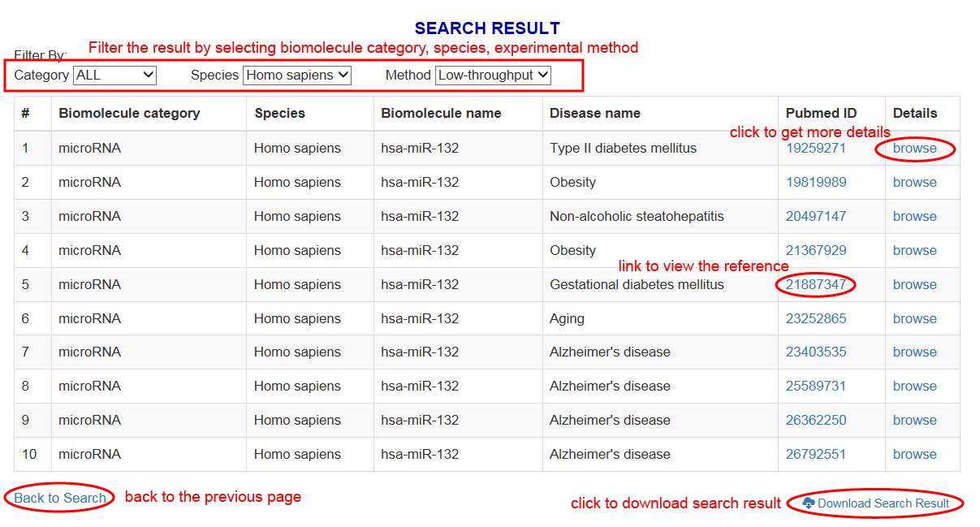Image resolution: width=980 pixels, height=527 pixels.
Task: Open Pubmed ID 21887347 reference
Action: click(x=815, y=284)
